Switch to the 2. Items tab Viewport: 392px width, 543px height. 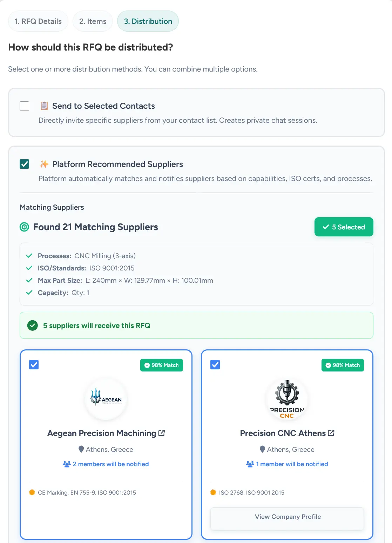[x=93, y=21]
